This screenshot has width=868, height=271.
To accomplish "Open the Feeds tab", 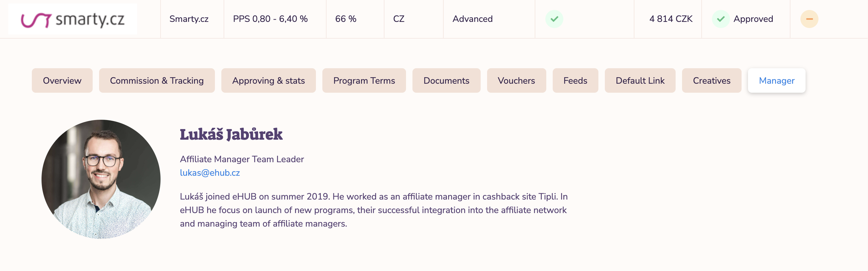I will pyautogui.click(x=575, y=80).
